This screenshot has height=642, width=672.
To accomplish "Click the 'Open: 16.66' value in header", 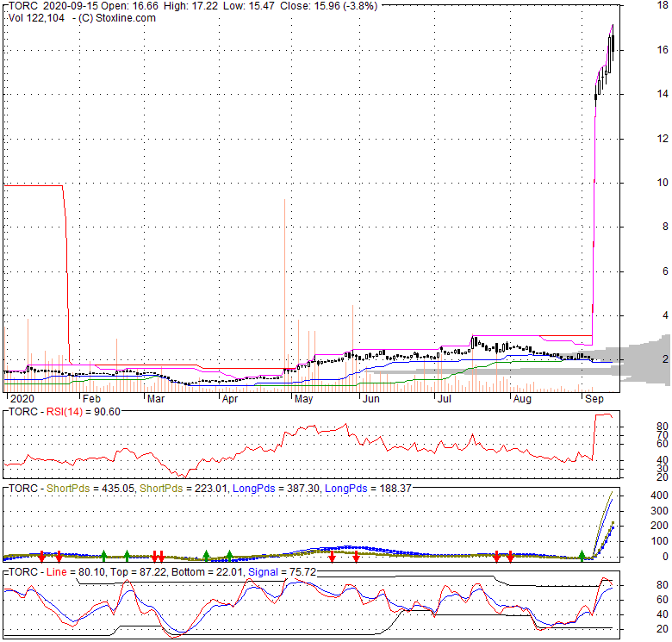I will pos(129,6).
